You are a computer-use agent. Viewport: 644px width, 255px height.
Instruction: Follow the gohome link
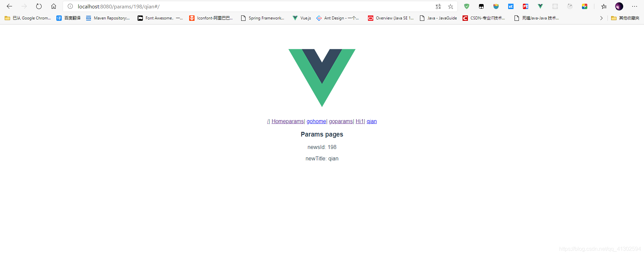tap(316, 121)
